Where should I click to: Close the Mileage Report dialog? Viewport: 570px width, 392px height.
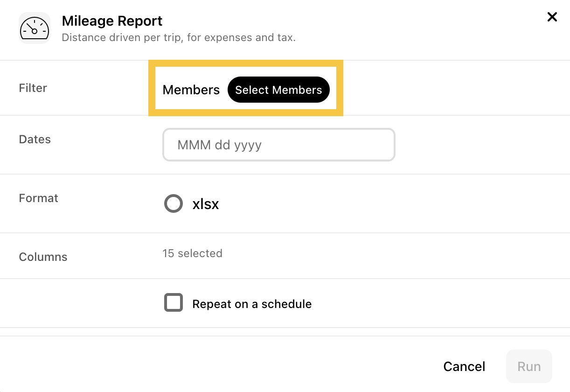pos(552,17)
